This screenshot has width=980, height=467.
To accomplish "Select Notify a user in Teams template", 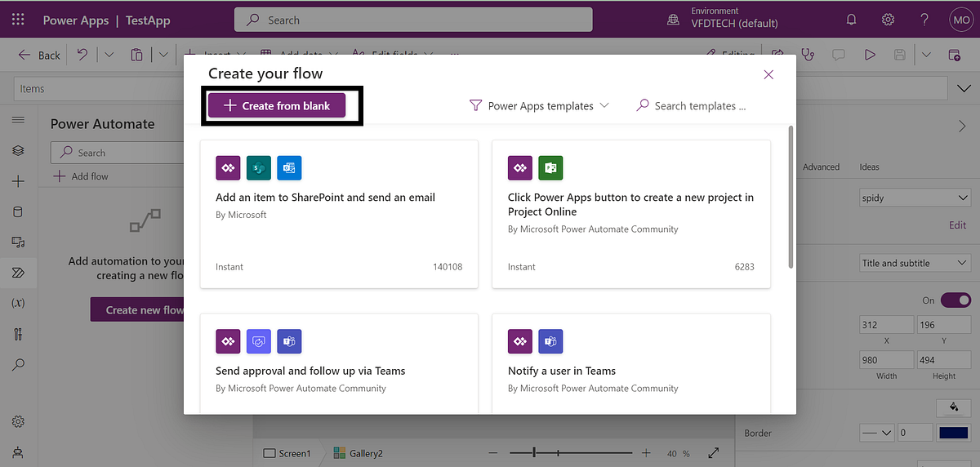I will tap(631, 364).
